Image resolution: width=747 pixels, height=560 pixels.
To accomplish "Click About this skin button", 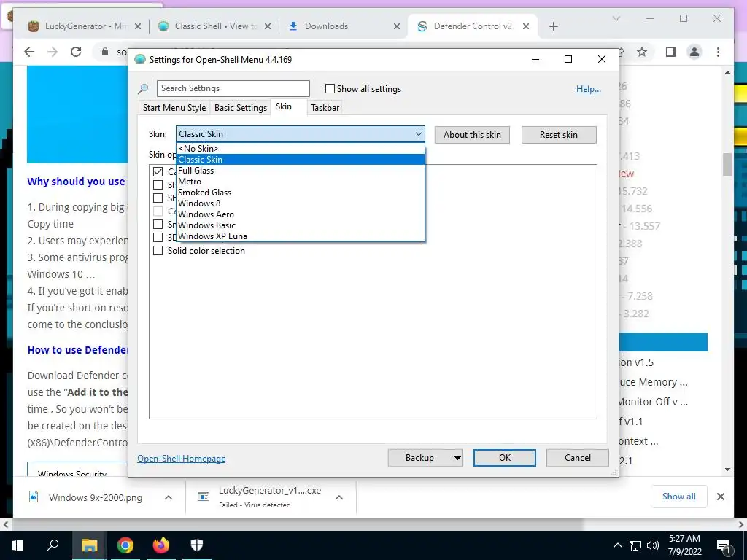I will (472, 135).
